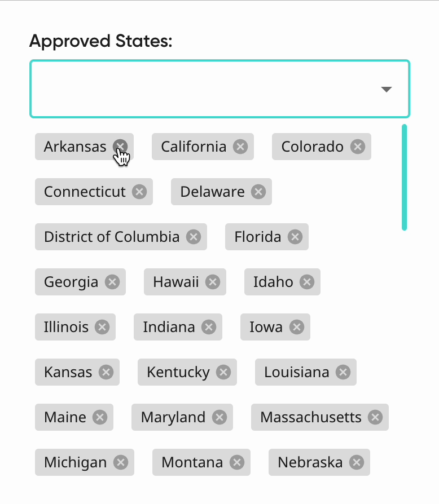Remove the Connecticut tag
439x504 pixels.
pyautogui.click(x=139, y=192)
